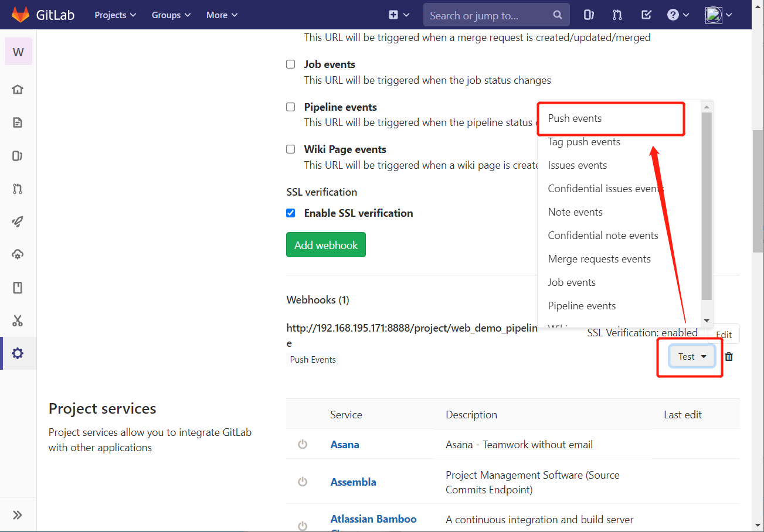
Task: Click the power icon beside Assembla
Action: [x=303, y=482]
